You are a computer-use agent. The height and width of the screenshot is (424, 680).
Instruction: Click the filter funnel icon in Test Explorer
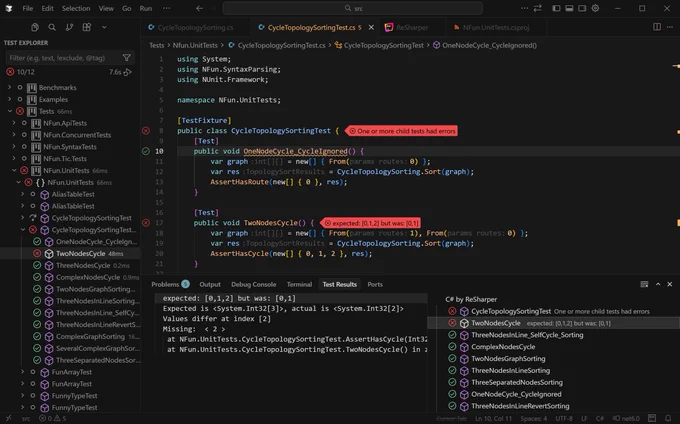coord(127,58)
